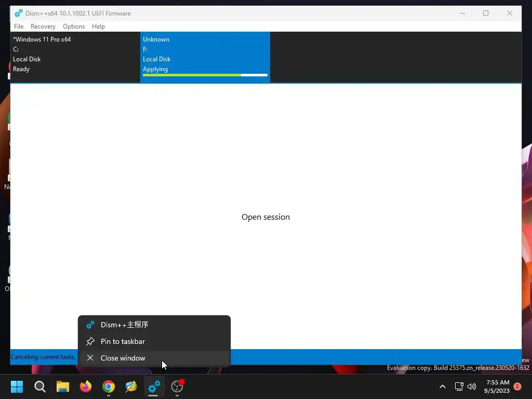The height and width of the screenshot is (399, 532).
Task: Click Dism++ gear icon in title bar
Action: pyautogui.click(x=19, y=13)
